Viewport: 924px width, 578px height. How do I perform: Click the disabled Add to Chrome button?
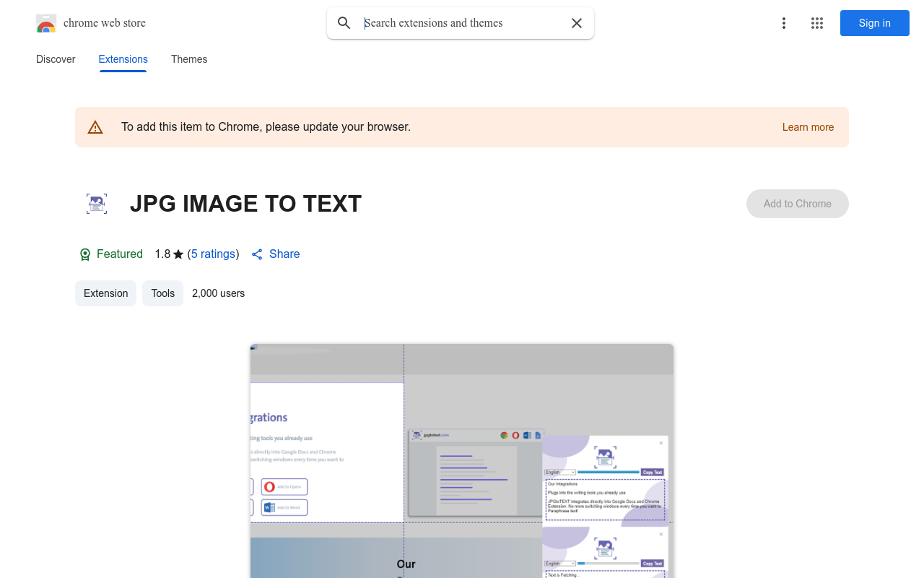click(x=798, y=204)
